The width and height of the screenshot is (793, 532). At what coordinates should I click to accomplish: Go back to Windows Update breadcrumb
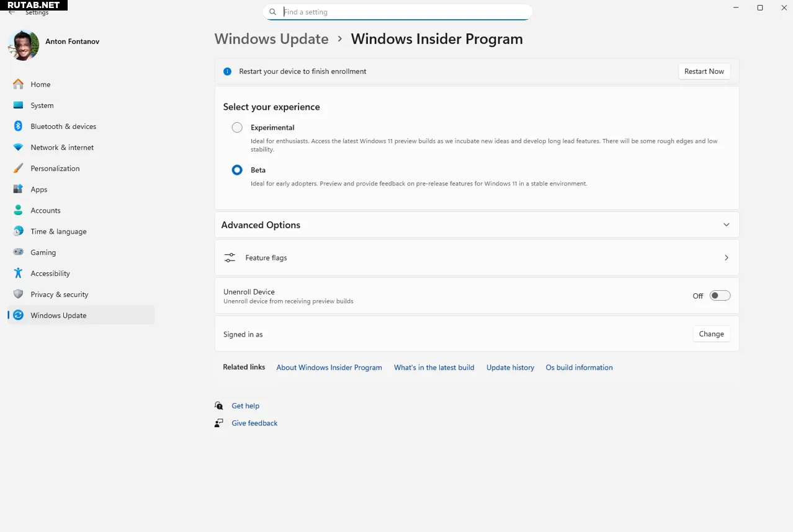coord(271,39)
